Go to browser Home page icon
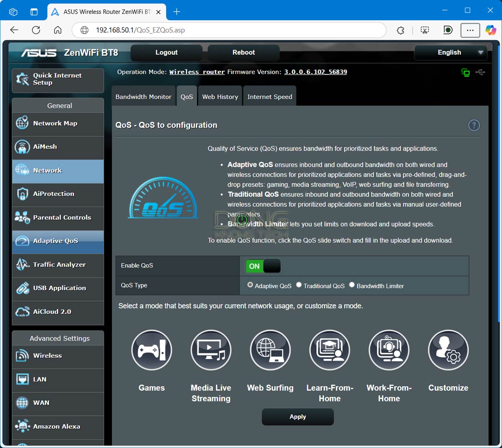Viewport: 502px width, 448px height. (58, 30)
